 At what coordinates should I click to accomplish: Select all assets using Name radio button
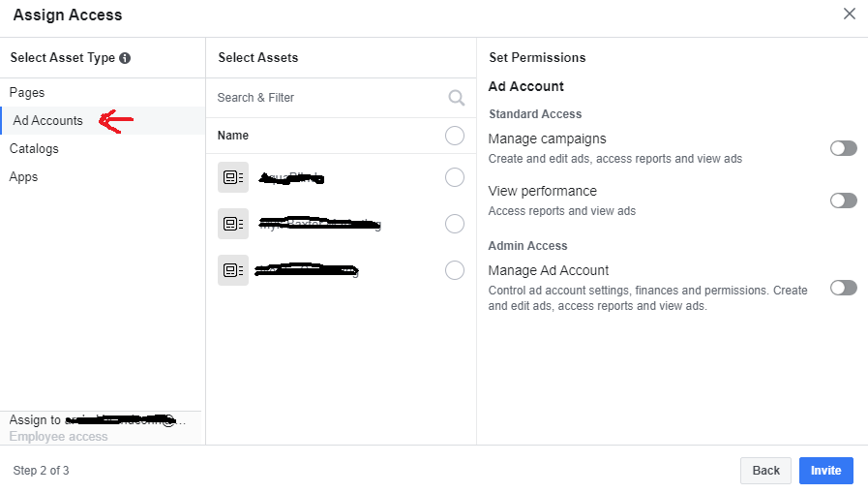pos(455,136)
